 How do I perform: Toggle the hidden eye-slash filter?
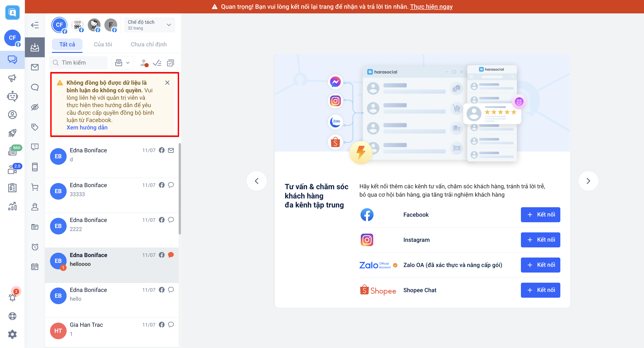tap(35, 107)
